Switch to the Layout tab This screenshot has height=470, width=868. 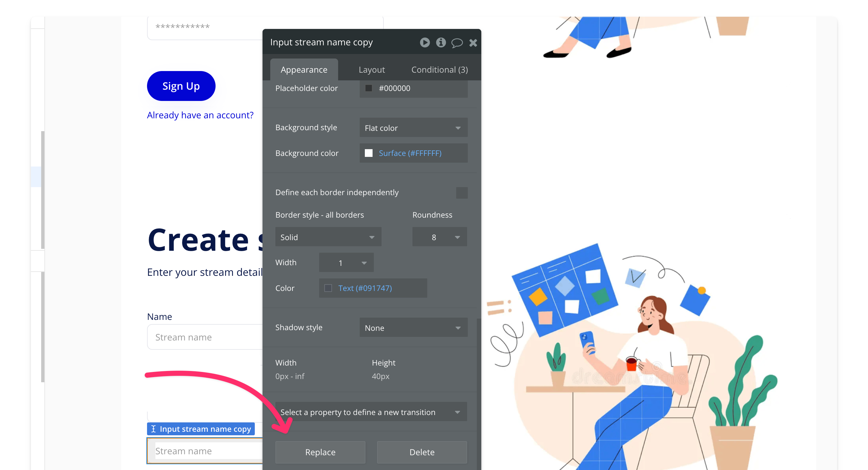(372, 69)
